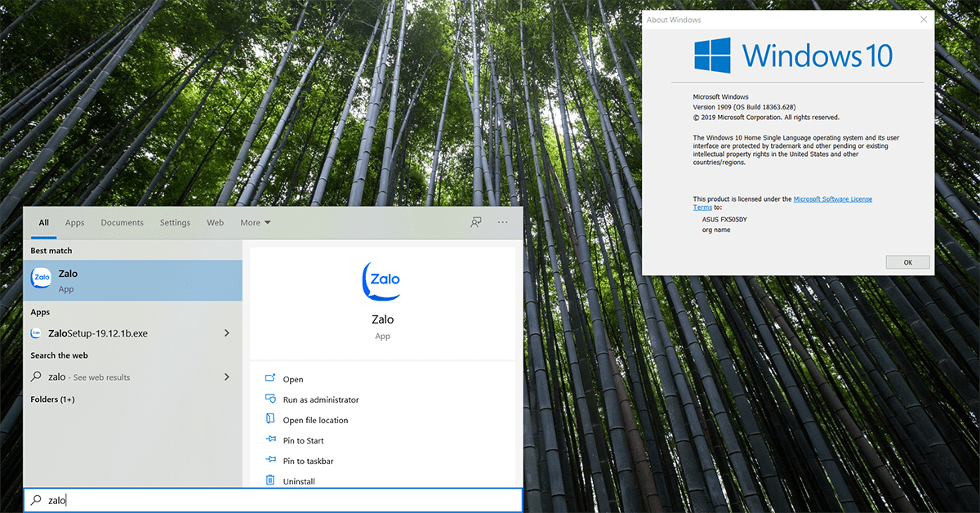Choose Open for the Zalo app

(293, 379)
